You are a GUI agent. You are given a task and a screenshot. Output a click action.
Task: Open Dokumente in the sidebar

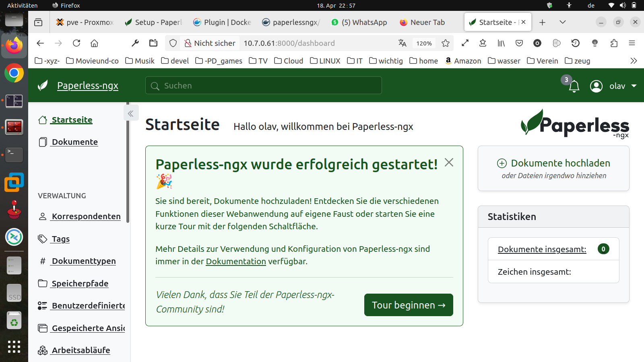tap(68, 142)
